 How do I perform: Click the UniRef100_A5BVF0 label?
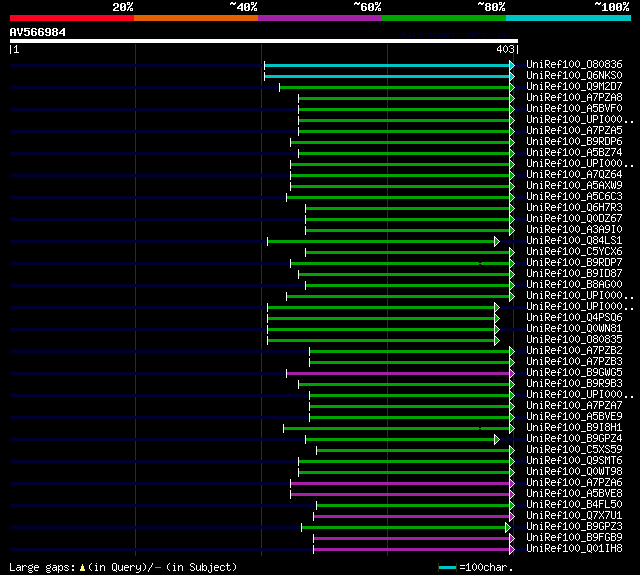574,109
